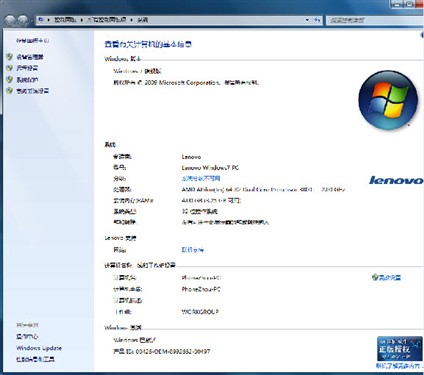The width and height of the screenshot is (424, 375).
Task: Open Device Manager from the sidebar
Action: tap(30, 57)
